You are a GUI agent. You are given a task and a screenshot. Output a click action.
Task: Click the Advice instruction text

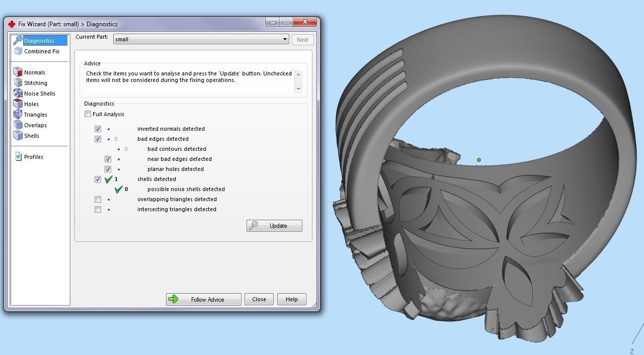(x=189, y=76)
